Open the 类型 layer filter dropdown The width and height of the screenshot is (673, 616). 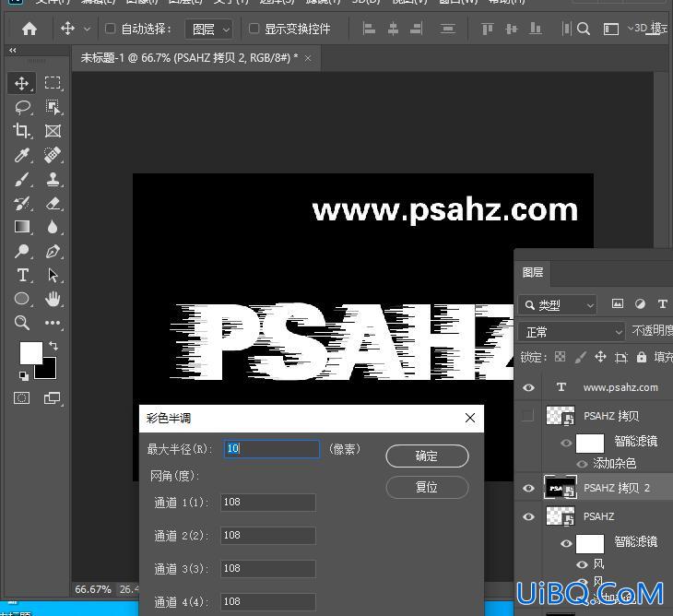tap(557, 305)
